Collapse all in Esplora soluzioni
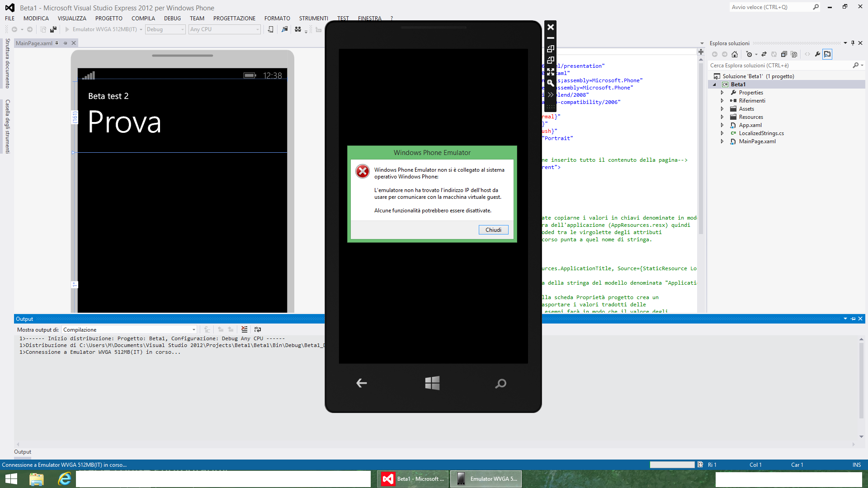Screen dimensions: 868x488 [784, 54]
